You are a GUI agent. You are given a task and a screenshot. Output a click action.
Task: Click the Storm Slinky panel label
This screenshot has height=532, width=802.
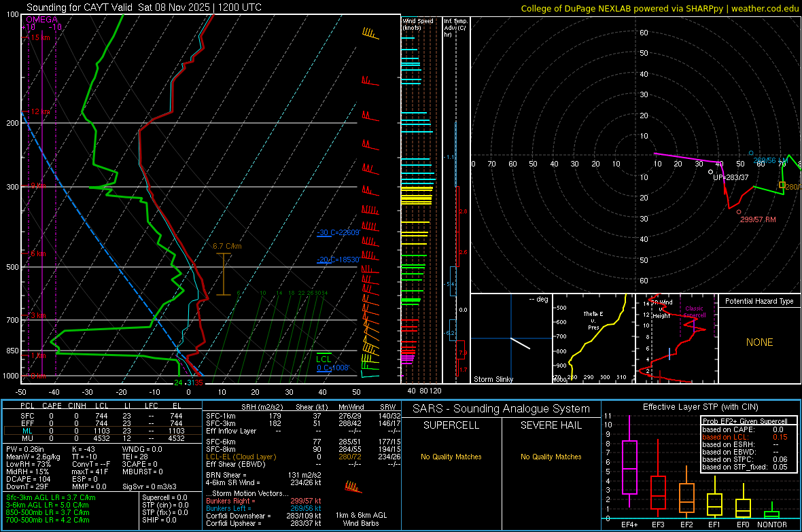point(493,379)
